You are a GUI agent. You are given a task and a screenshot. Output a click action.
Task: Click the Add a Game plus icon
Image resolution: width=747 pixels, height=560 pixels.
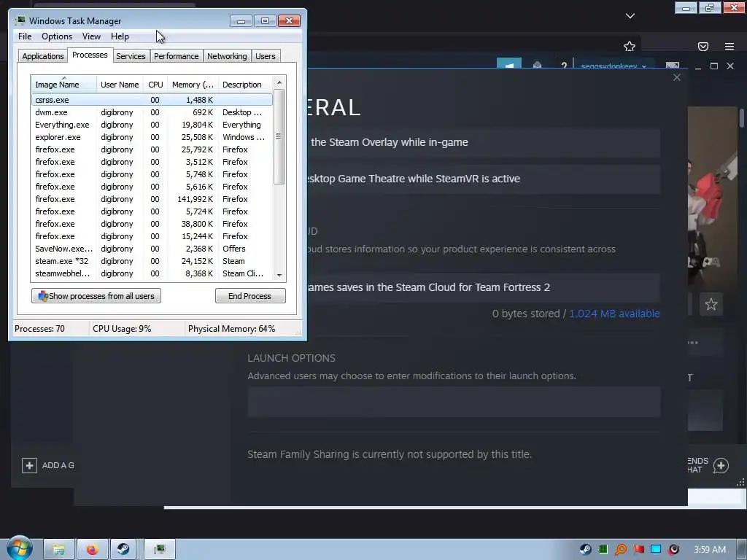point(29,465)
